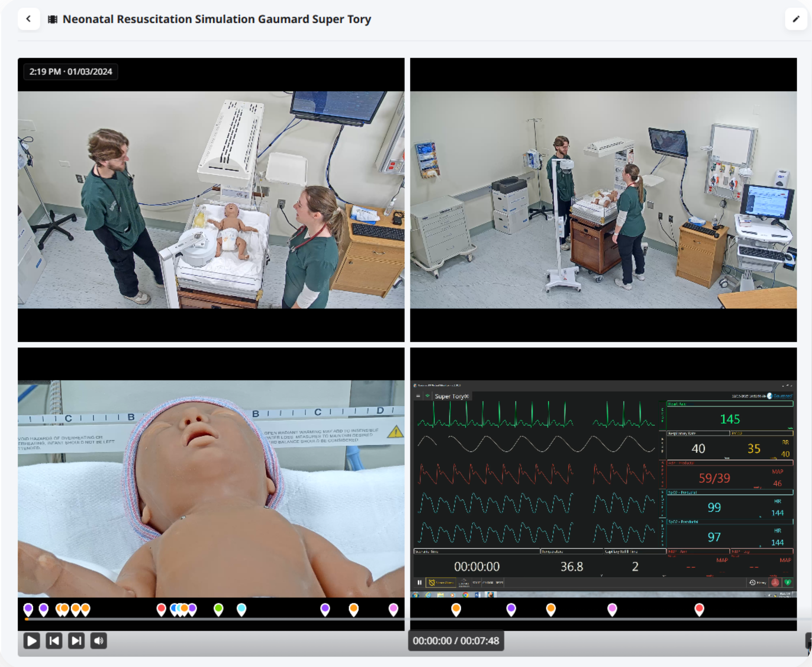
Task: Mute audio with the speaker icon
Action: click(x=98, y=640)
